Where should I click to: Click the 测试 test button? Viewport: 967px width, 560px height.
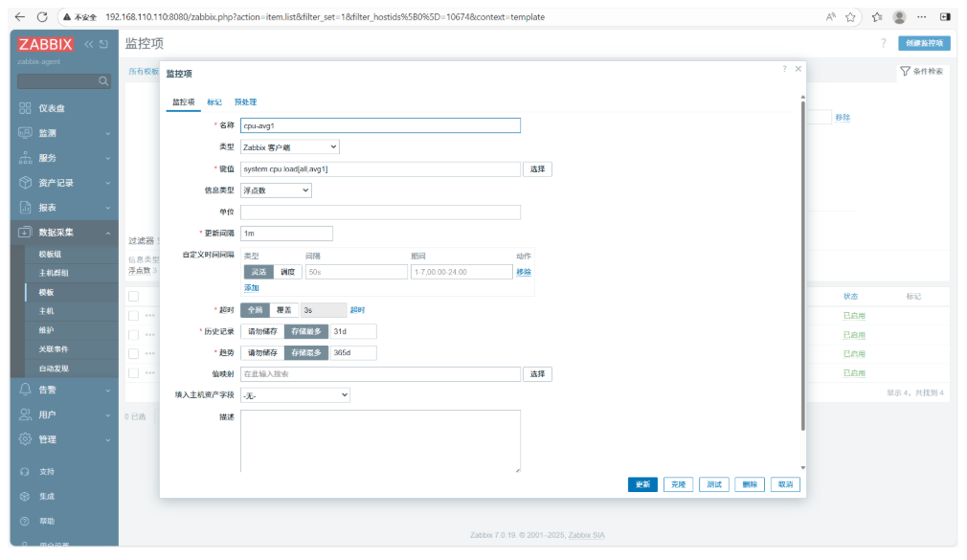tap(714, 484)
